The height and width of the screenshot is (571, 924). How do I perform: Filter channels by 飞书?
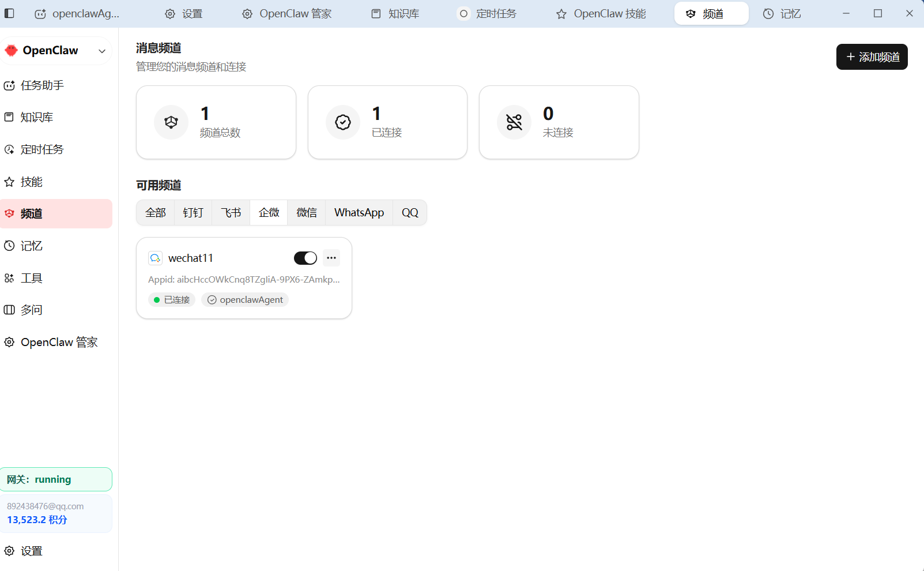point(231,213)
